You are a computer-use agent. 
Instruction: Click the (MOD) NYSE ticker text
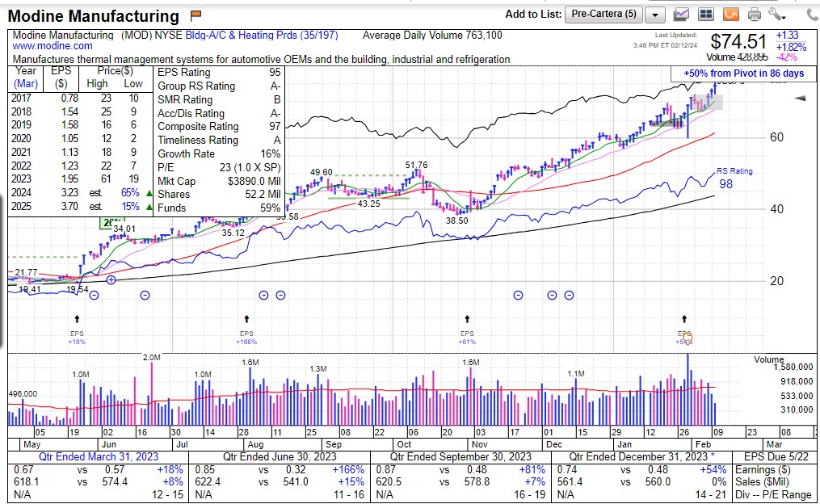(x=152, y=35)
